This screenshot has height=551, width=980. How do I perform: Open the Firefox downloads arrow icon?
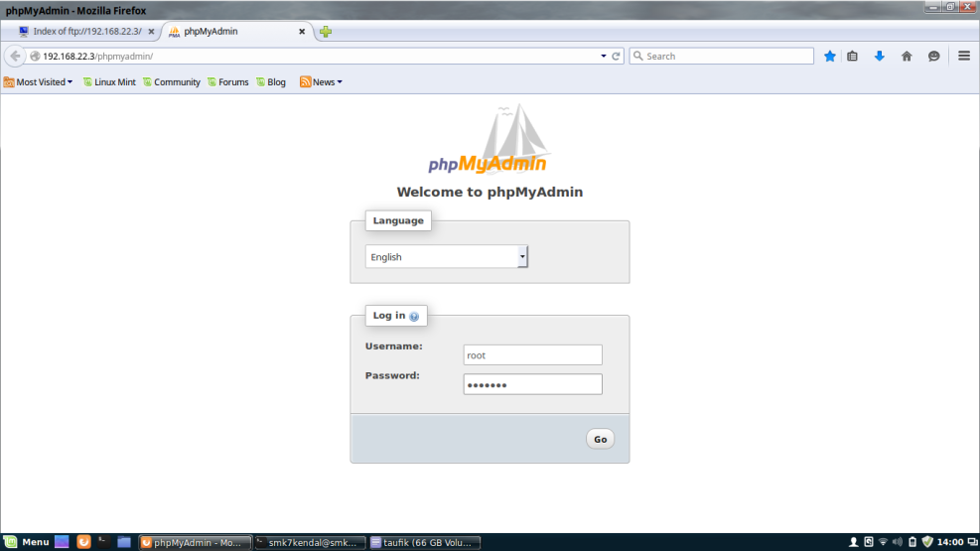coord(879,57)
